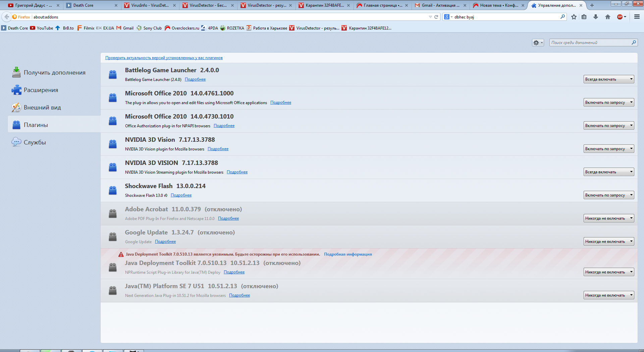This screenshot has width=644, height=352.
Task: Close the Управление дополнениями tab
Action: coord(581,5)
